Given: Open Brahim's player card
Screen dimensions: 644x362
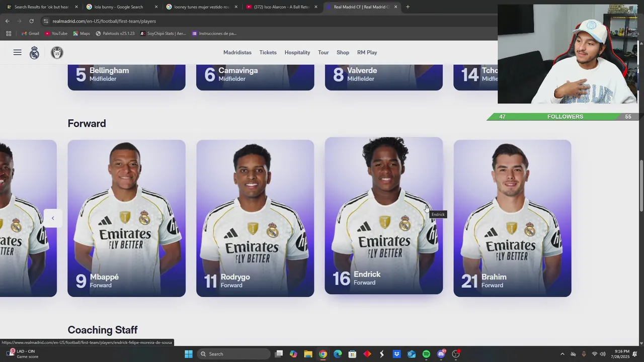Looking at the screenshot, I should tap(512, 218).
